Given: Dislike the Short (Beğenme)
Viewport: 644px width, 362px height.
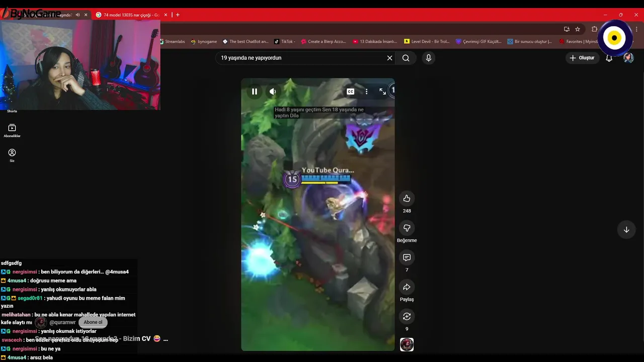Looking at the screenshot, I should click(407, 228).
